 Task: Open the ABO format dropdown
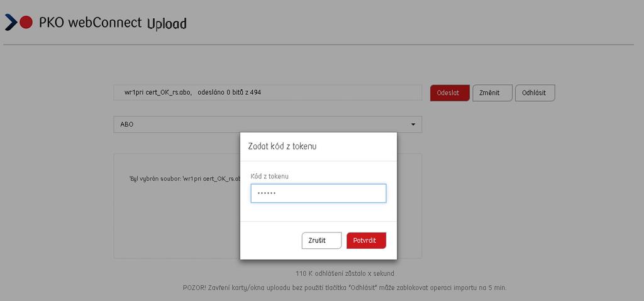click(267, 124)
